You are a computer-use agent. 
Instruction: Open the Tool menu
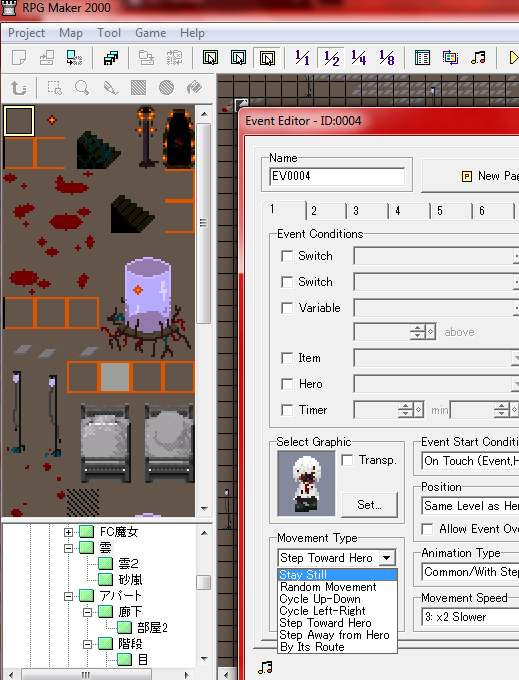click(108, 33)
